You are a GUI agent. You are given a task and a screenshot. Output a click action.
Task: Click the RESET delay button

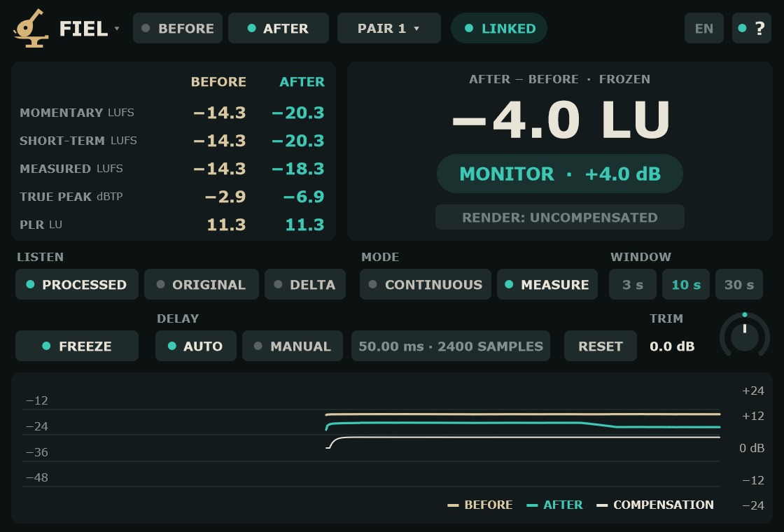pos(601,346)
